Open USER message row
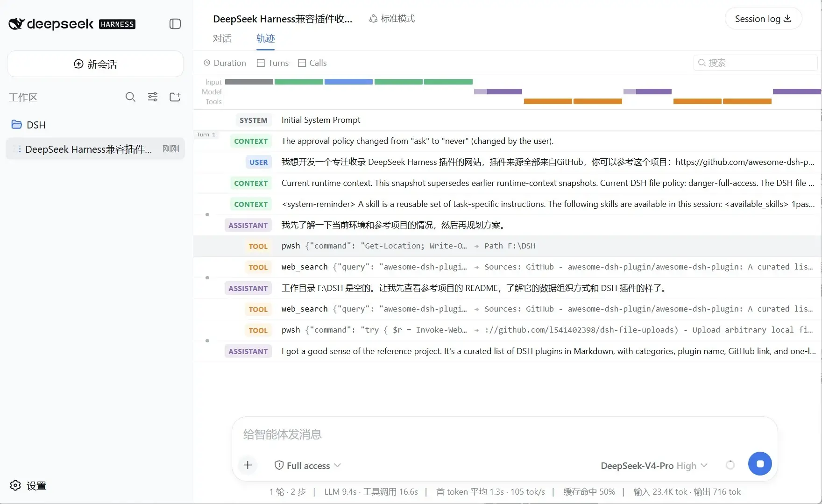Viewport: 822px width, 504px height. (x=507, y=162)
